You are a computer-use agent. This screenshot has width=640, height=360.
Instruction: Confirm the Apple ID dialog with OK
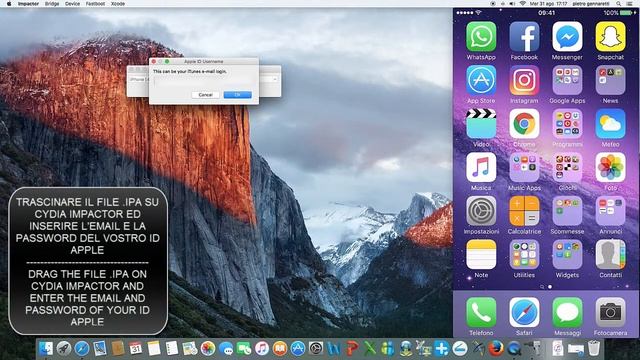[x=238, y=95]
